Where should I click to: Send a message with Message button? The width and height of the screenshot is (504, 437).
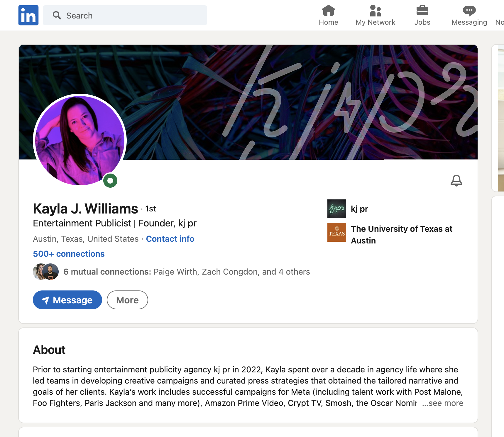(x=67, y=300)
